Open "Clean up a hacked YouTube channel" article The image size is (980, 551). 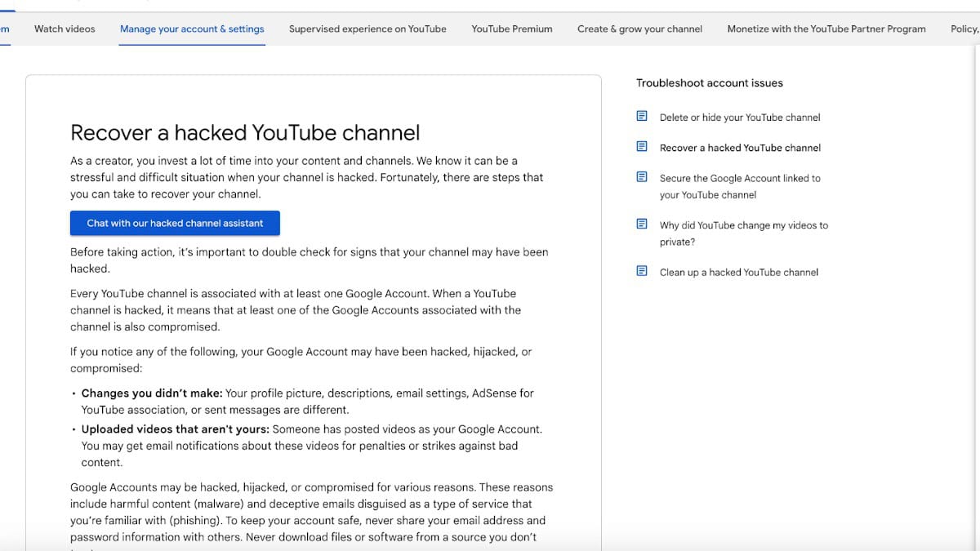(x=739, y=272)
